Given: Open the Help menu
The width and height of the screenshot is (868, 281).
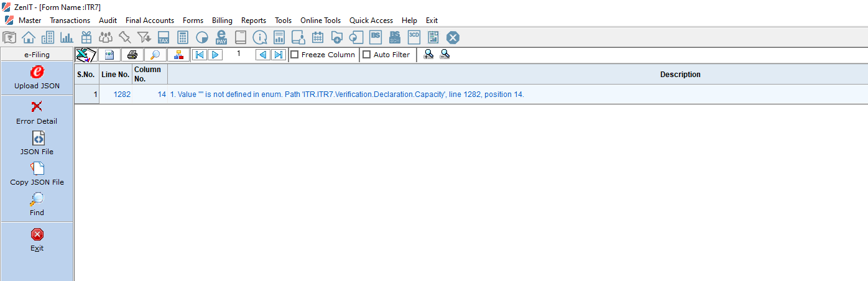Looking at the screenshot, I should (409, 21).
